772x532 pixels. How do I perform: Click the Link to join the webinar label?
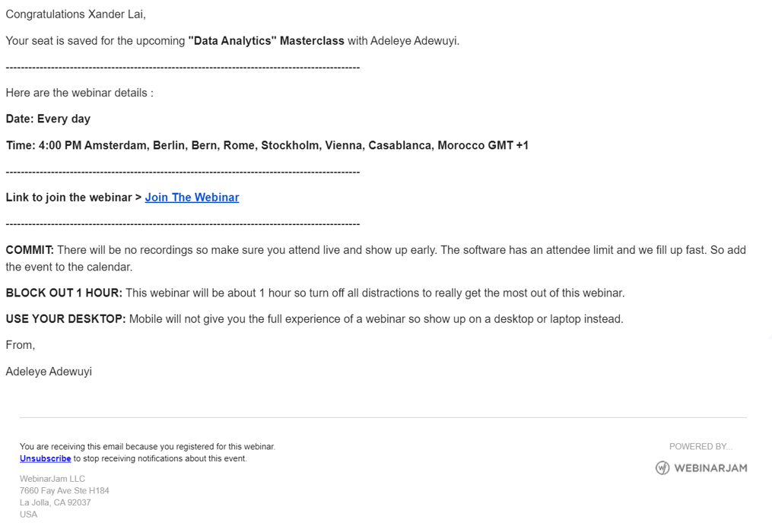(73, 198)
